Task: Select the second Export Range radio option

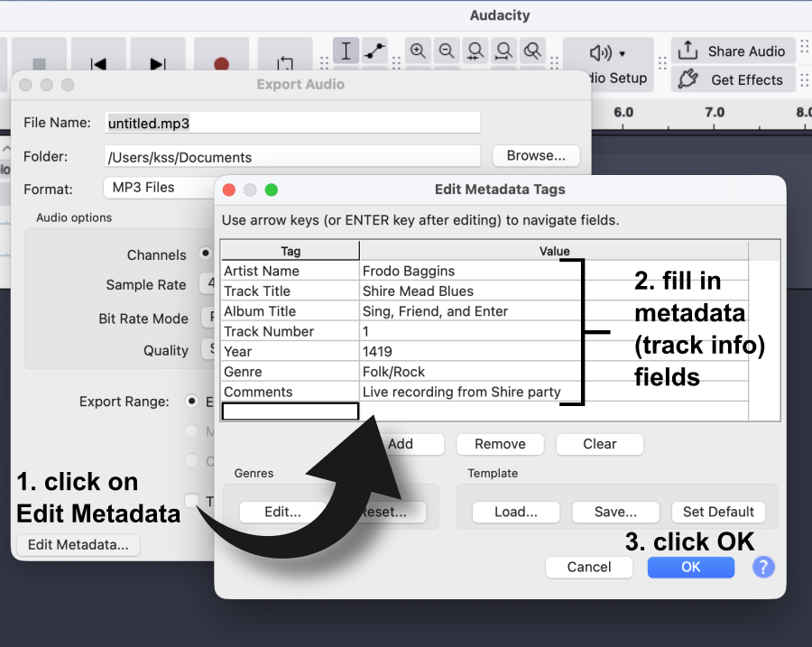Action: 192,431
